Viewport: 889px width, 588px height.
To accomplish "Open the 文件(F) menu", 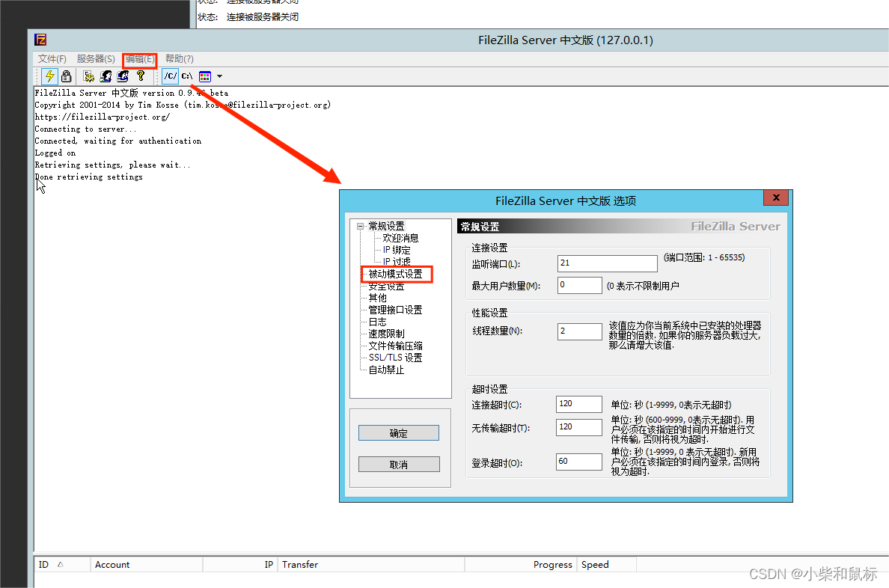I will [x=52, y=59].
